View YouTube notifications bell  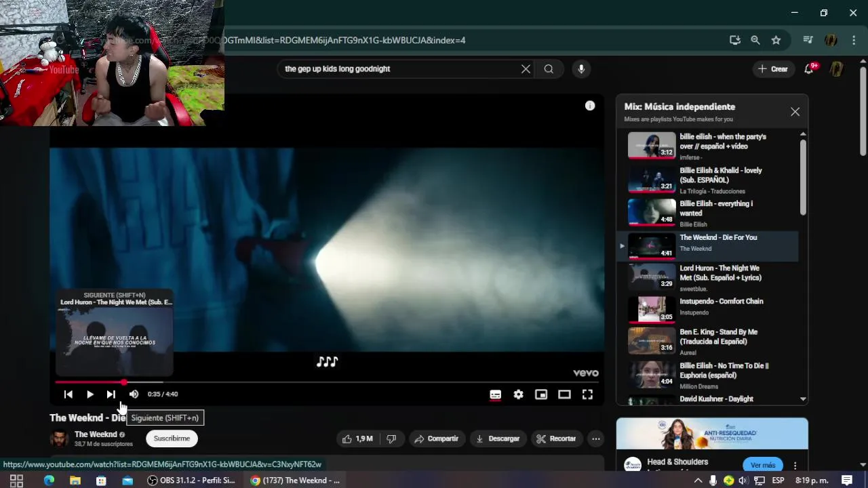[x=809, y=68]
